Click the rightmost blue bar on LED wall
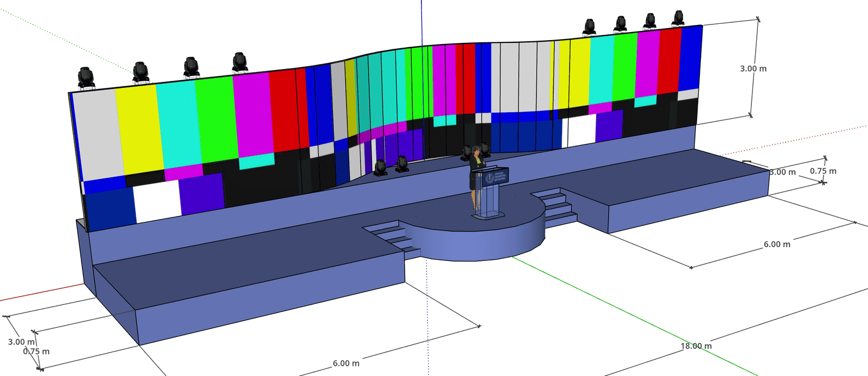Screen dimensions: 868x376 point(690,58)
